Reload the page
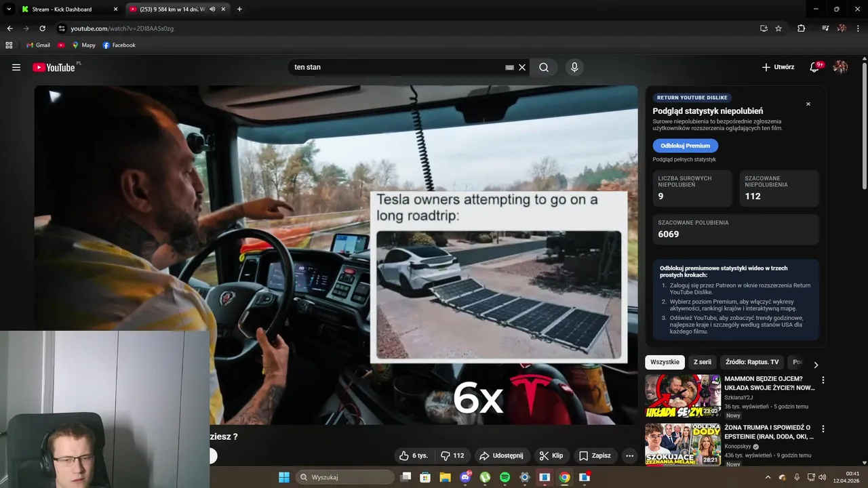Image resolution: width=868 pixels, height=488 pixels. point(42,28)
